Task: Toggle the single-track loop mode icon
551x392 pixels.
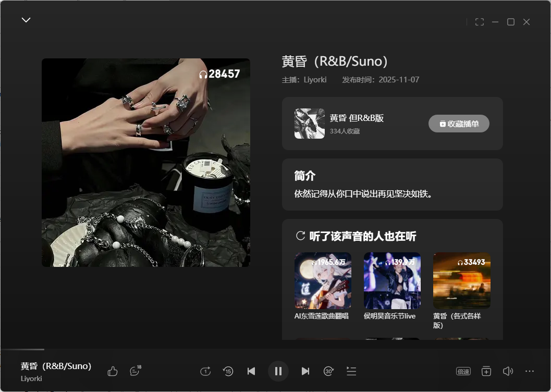Action: (x=205, y=371)
